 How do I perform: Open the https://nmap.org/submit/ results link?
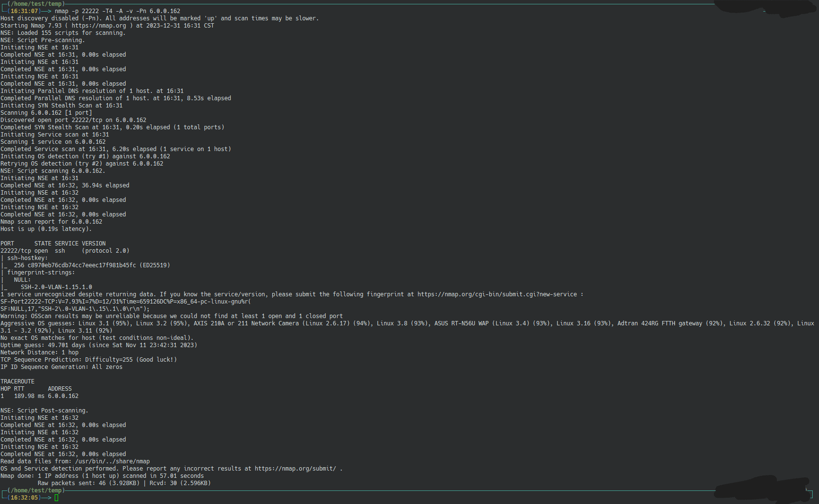[295, 469]
